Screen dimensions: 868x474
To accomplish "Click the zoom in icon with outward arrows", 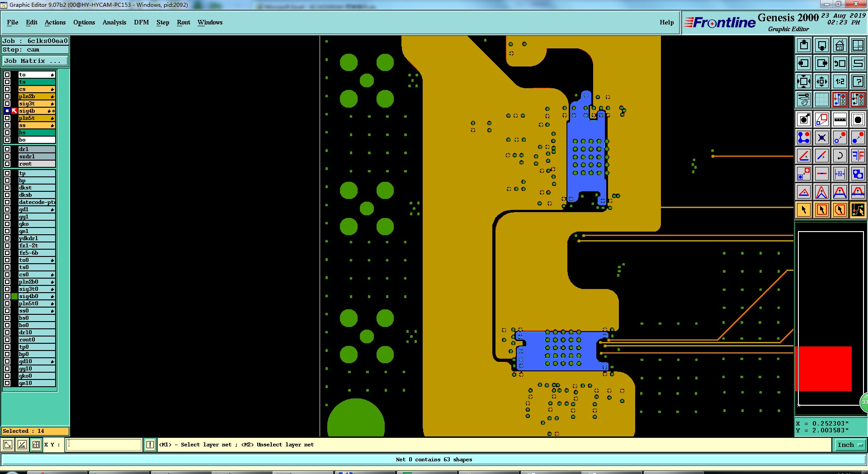I will (x=804, y=81).
